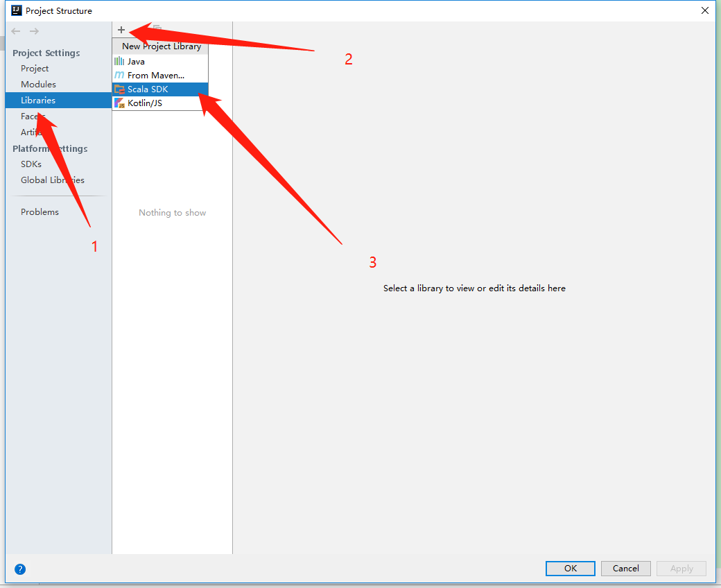The width and height of the screenshot is (721, 588).
Task: Click the 'Nothing to show' text
Action: click(173, 212)
